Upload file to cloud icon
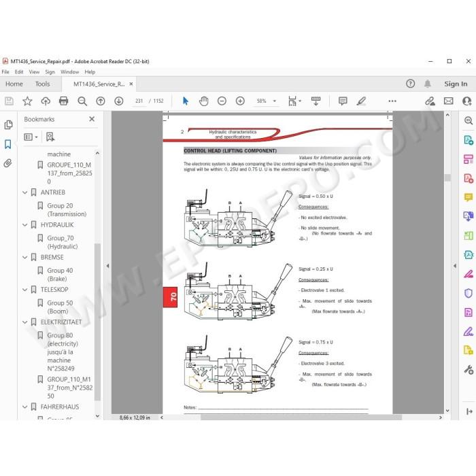The image size is (476, 476). [46, 101]
